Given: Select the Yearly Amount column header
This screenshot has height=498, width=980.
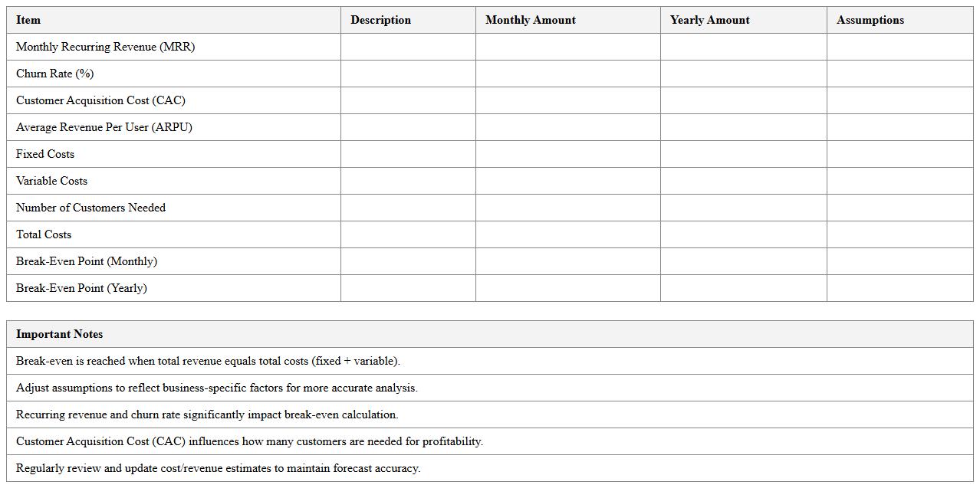Looking at the screenshot, I should click(x=709, y=20).
